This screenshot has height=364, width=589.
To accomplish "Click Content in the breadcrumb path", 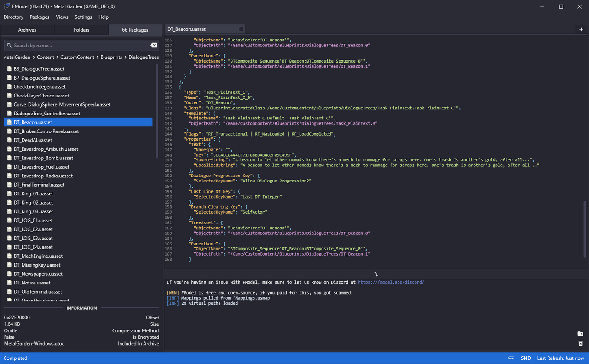I will point(46,57).
